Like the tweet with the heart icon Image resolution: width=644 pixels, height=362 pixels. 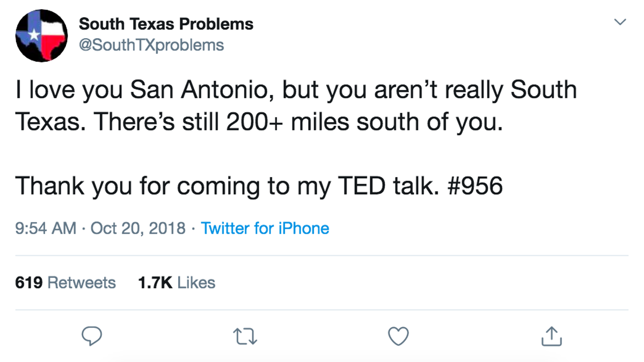click(398, 337)
